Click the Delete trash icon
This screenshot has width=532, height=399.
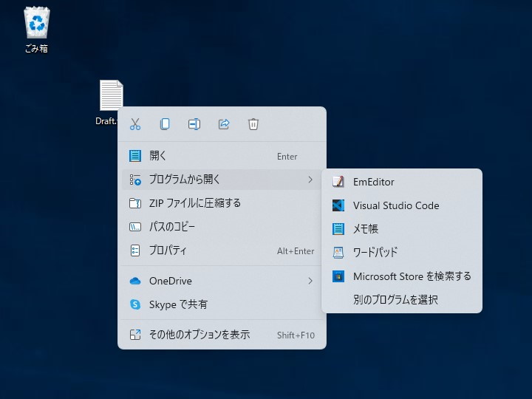pyautogui.click(x=253, y=124)
